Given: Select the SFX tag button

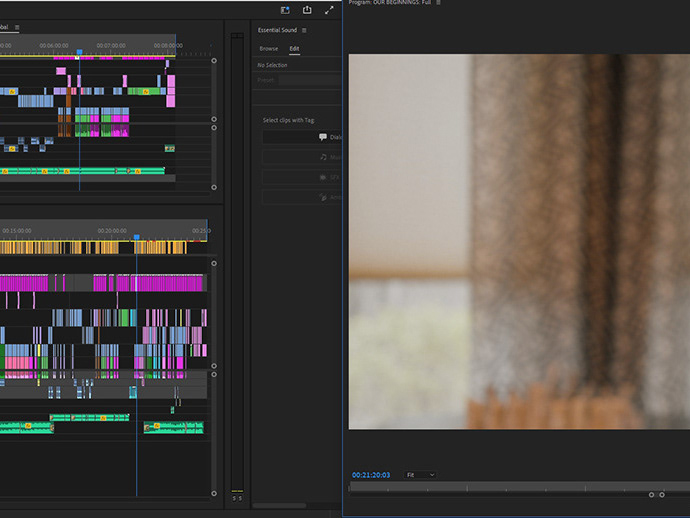Looking at the screenshot, I should [x=302, y=177].
